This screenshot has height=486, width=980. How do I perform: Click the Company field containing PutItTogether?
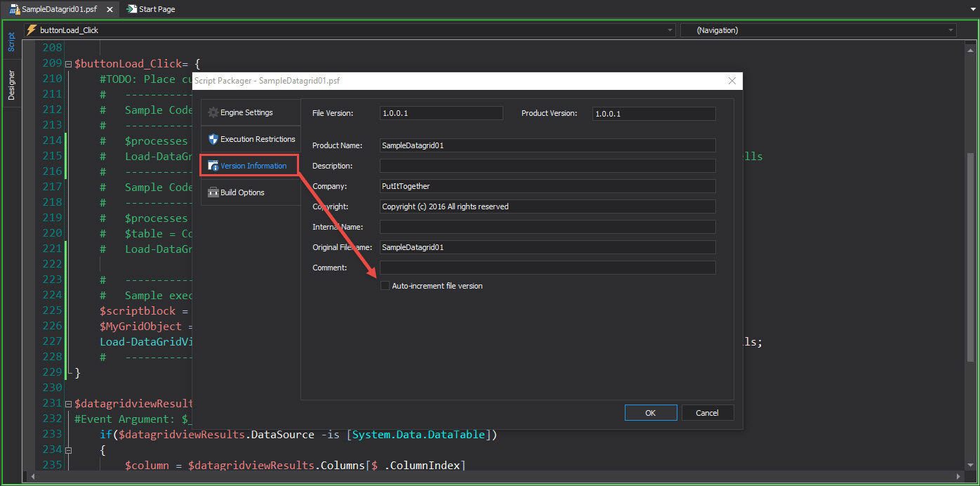(548, 186)
